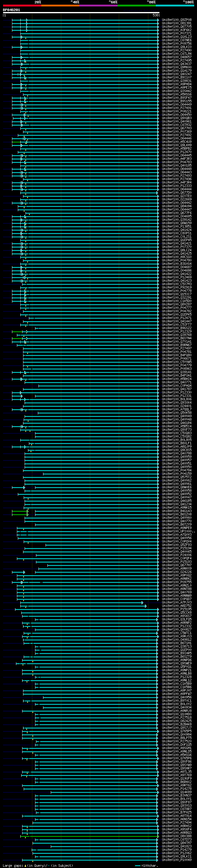This screenshot has width=197, height=868.
Task: Click UniRef100_Q39768 label
Action: click(176, 335)
